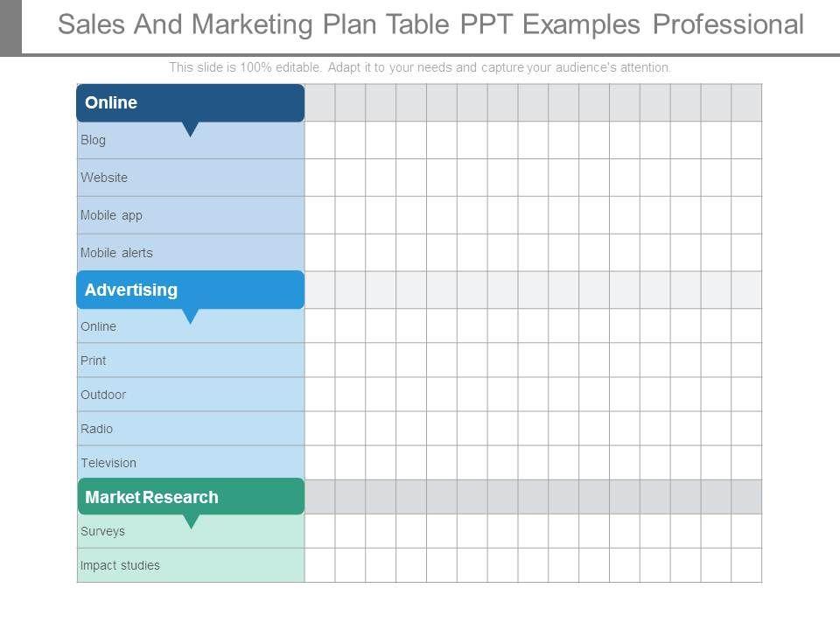Screen dimensions: 840x630
Task: Click the Blog row label
Action: (x=94, y=140)
